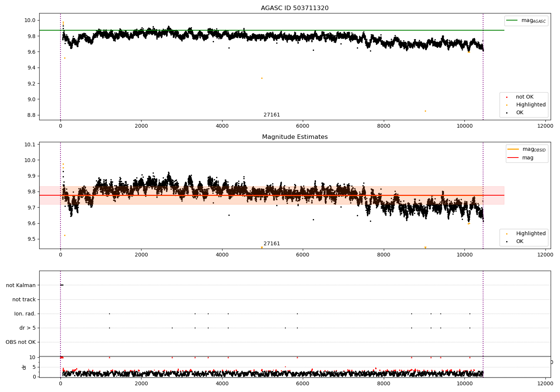The height and width of the screenshot is (392, 560).
Task: Click the 'Magnitude Estimates' plot title
Action: [295, 137]
